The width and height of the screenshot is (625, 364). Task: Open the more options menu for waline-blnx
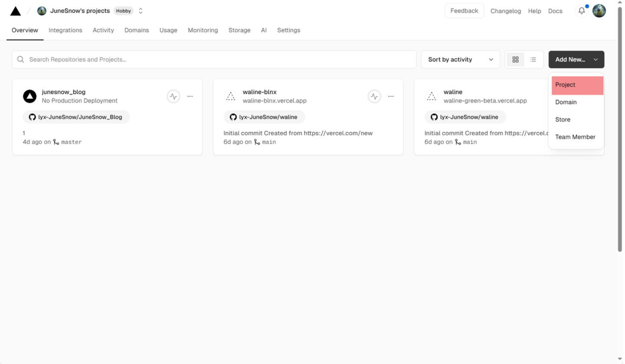pyautogui.click(x=391, y=96)
